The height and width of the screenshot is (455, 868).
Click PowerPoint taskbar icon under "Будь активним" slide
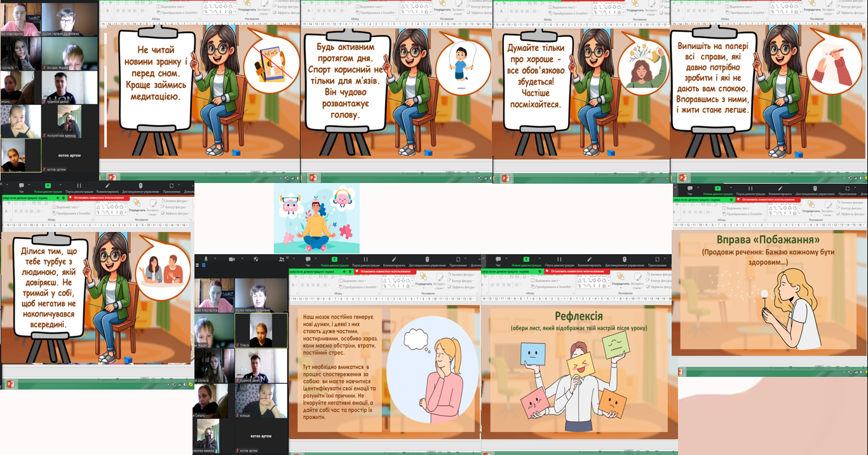[x=312, y=178]
